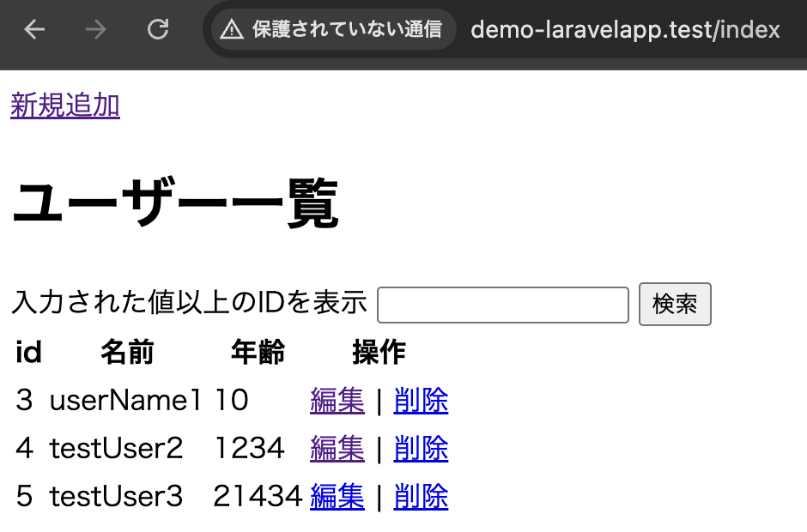Open the 新規追加 link
Viewport: 807px width, 532px height.
[x=65, y=106]
